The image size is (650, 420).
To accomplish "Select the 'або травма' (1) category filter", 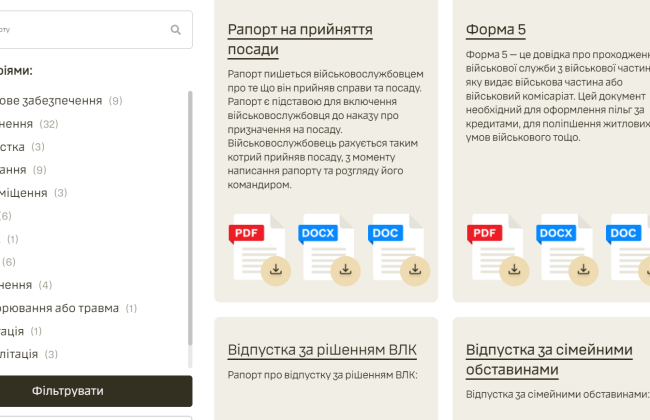I will (x=68, y=308).
